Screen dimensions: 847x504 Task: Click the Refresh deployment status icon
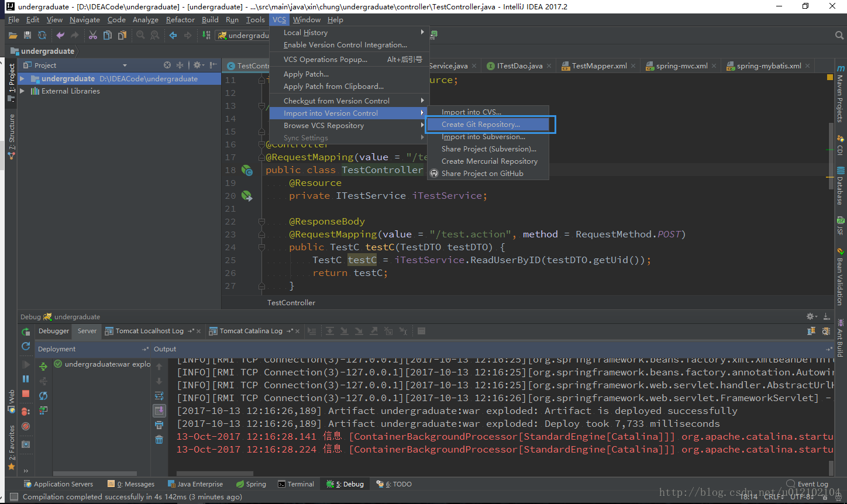click(43, 396)
